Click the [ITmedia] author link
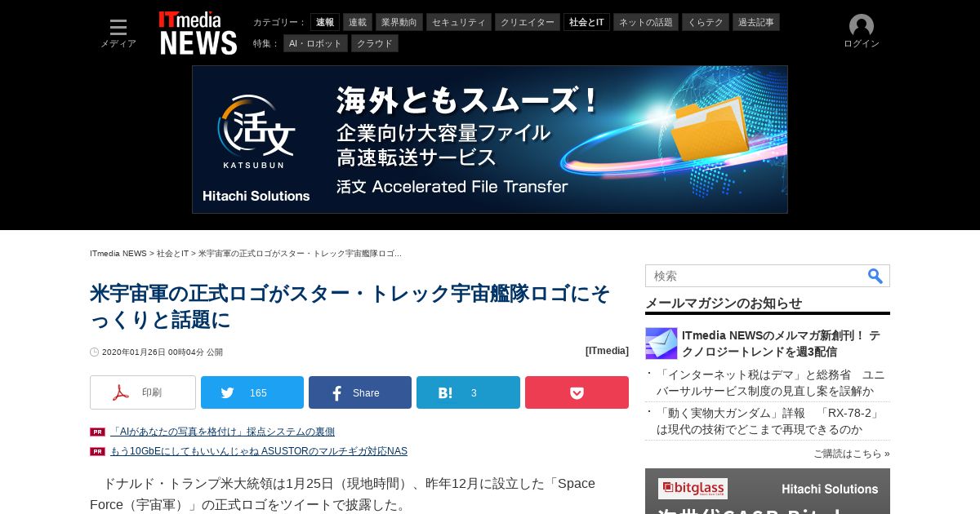Image resolution: width=980 pixels, height=514 pixels. click(607, 351)
